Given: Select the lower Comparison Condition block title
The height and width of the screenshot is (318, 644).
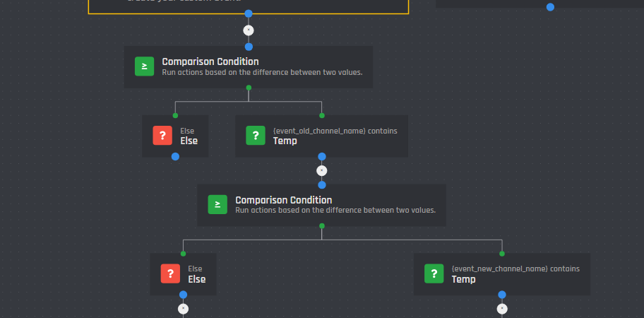Looking at the screenshot, I should pos(283,200).
